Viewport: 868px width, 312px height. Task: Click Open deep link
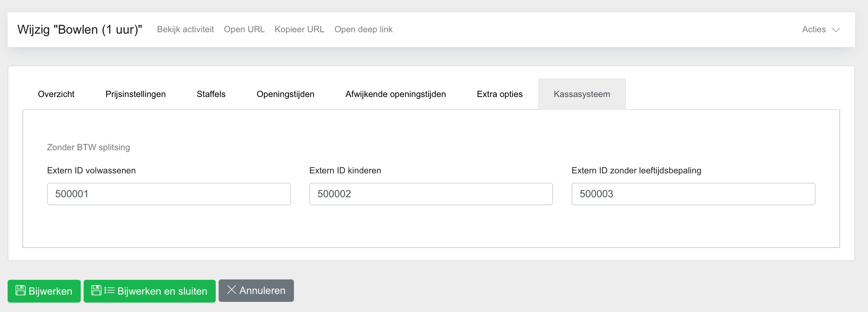[363, 29]
